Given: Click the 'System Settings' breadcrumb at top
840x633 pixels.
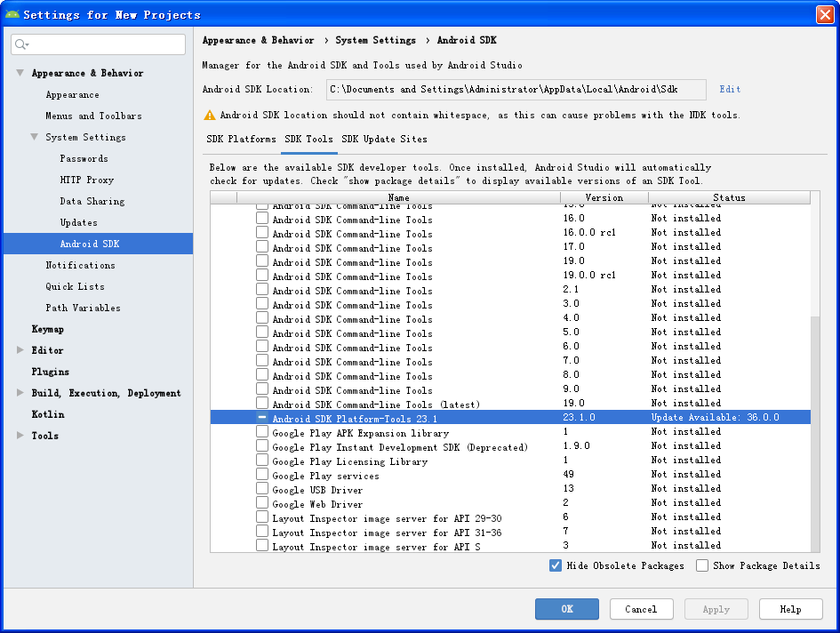Looking at the screenshot, I should click(x=375, y=40).
